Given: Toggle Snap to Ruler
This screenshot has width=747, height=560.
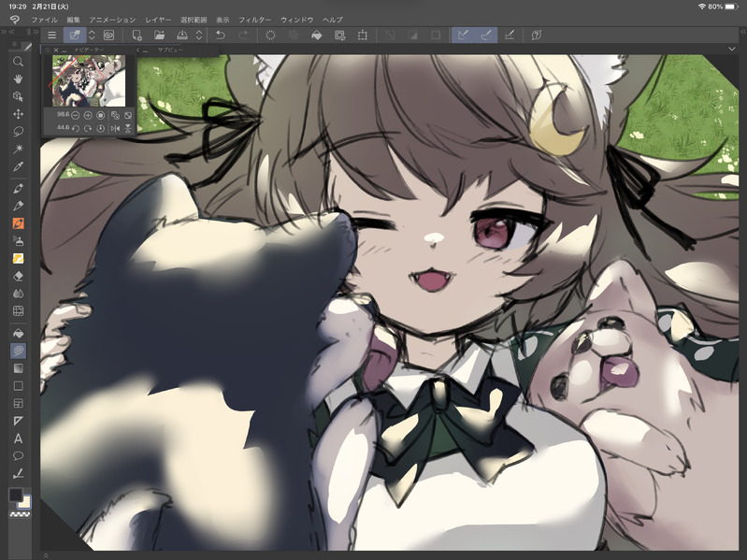Looking at the screenshot, I should [x=463, y=35].
